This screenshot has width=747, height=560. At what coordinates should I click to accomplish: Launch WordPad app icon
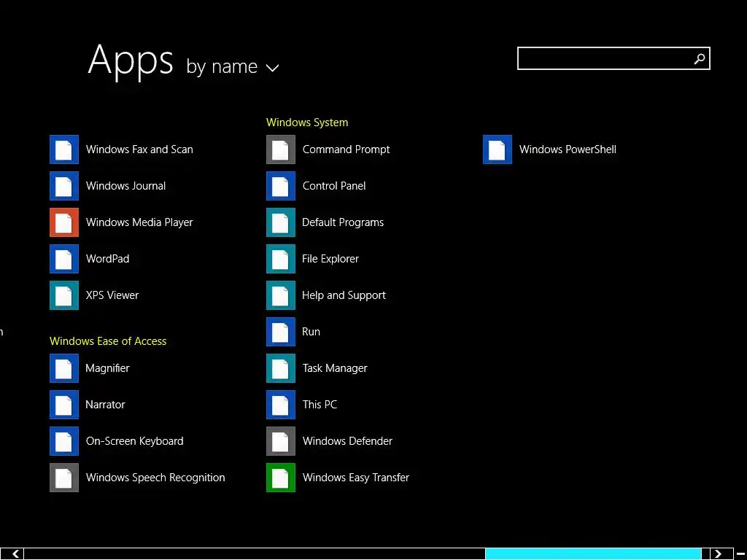coord(64,259)
